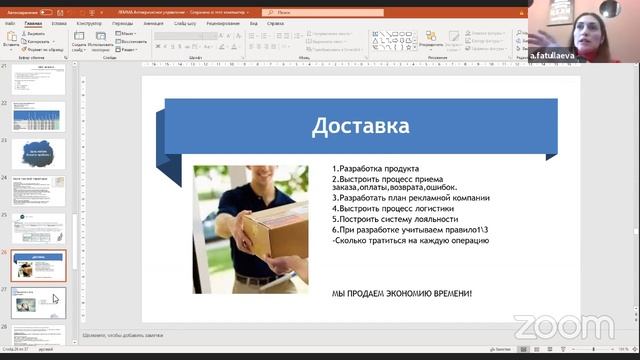640x360 pixels.
Task: Toggle Заметки notes button in status bar
Action: click(x=500, y=349)
